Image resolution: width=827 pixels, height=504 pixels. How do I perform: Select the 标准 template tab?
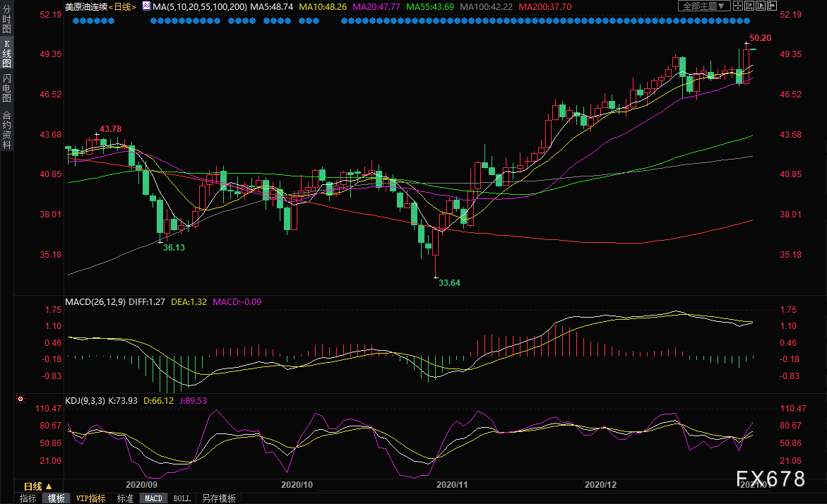[125, 498]
